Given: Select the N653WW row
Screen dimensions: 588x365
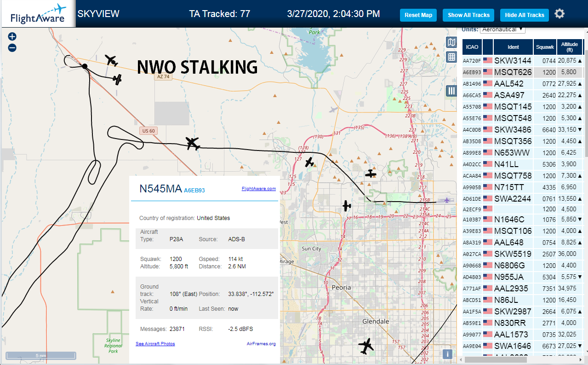Looking at the screenshot, I should 523,153.
